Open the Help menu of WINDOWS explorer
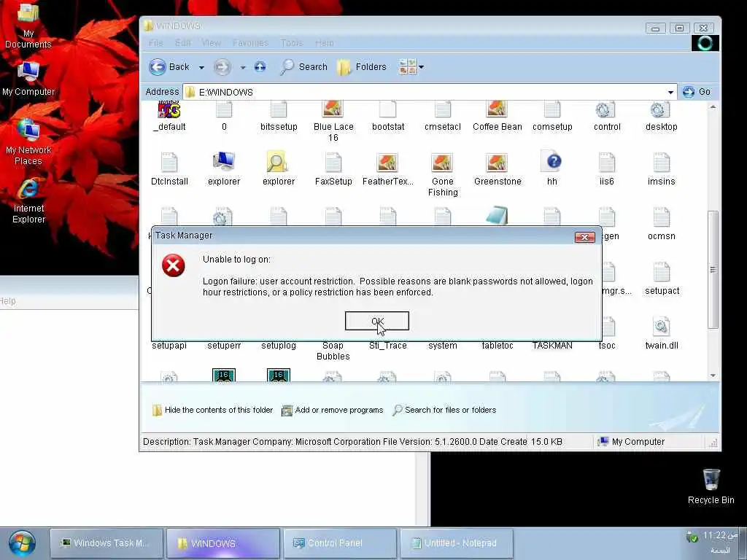Viewport: 747px width, 560px height. pyautogui.click(x=324, y=43)
